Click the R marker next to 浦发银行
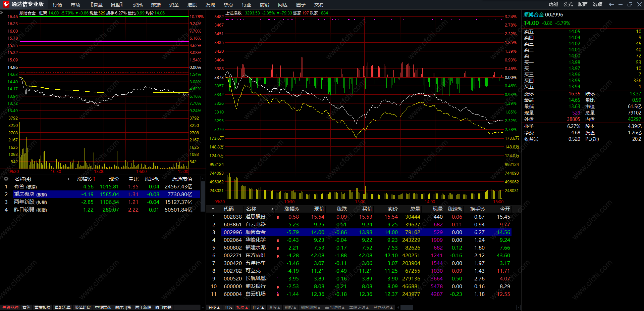644x311 pixels. point(278,287)
